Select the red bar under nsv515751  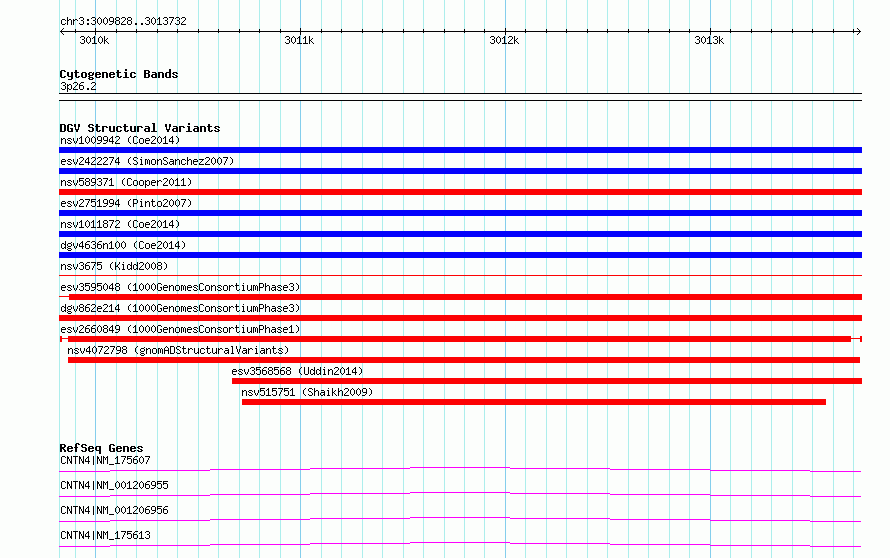pyautogui.click(x=534, y=402)
